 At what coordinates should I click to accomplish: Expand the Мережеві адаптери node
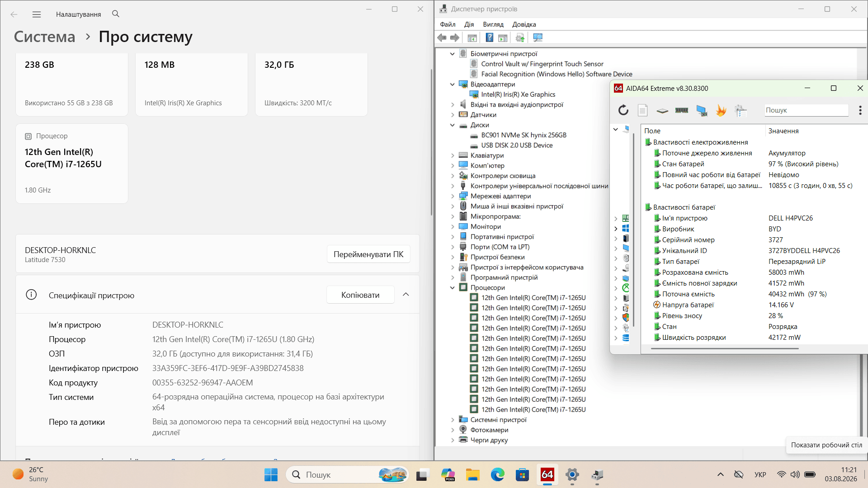point(453,196)
